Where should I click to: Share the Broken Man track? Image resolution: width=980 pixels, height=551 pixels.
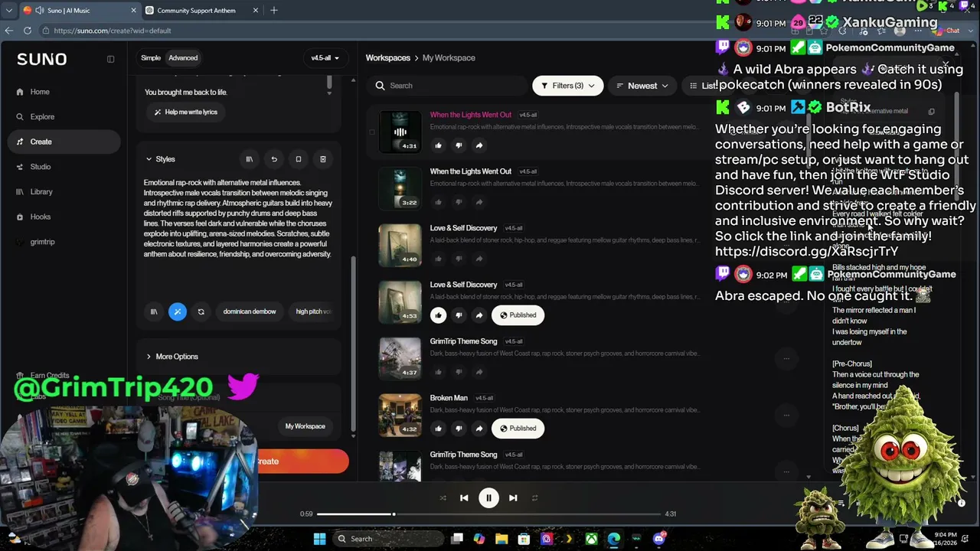(x=479, y=429)
